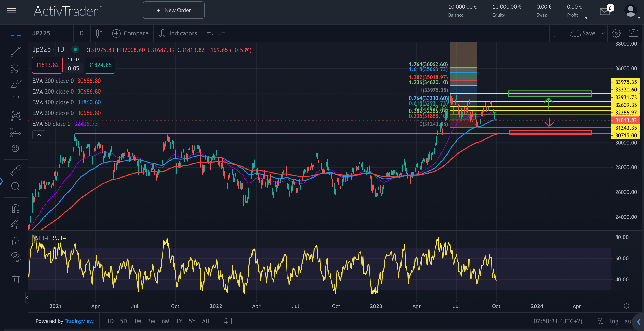Enable the log scale on the price axis
The height and width of the screenshot is (331, 644).
(614, 321)
